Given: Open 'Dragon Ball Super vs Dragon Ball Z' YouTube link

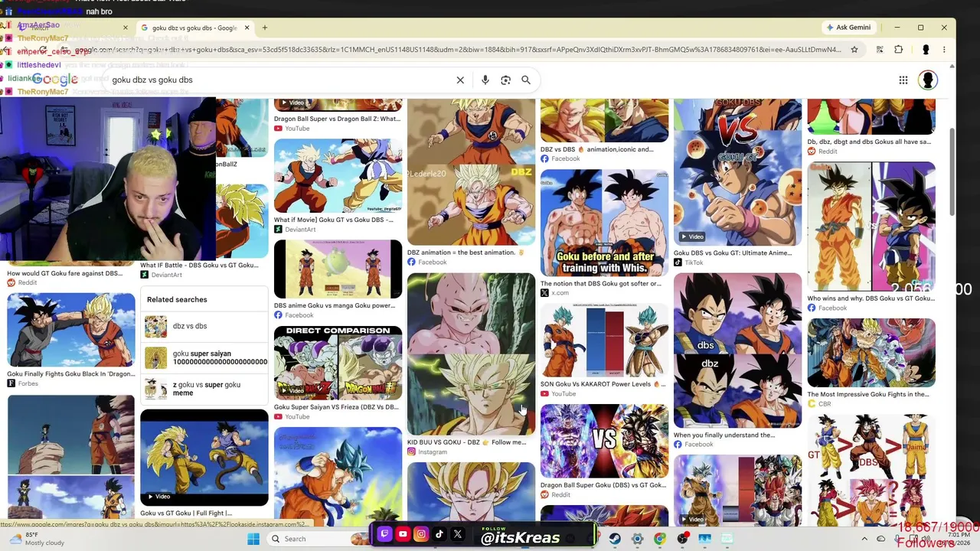Looking at the screenshot, I should pyautogui.click(x=337, y=119).
